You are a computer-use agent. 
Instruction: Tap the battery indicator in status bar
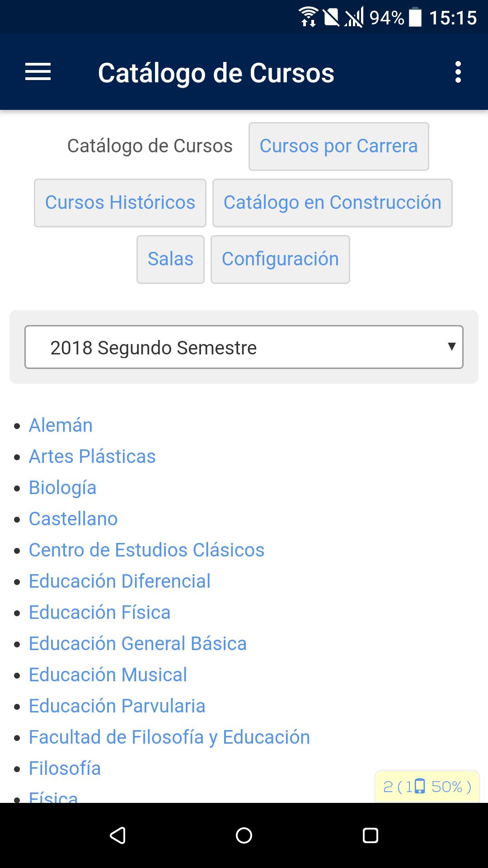click(x=415, y=17)
